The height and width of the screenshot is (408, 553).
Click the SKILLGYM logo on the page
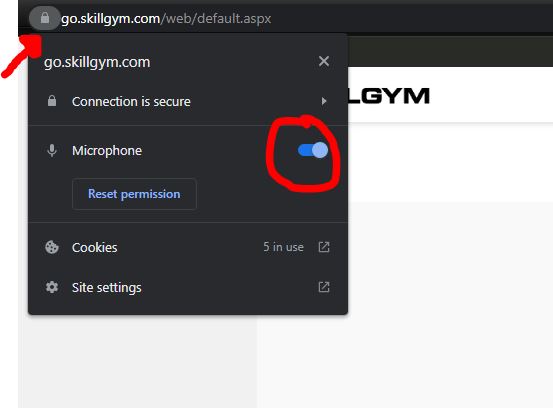tap(389, 96)
